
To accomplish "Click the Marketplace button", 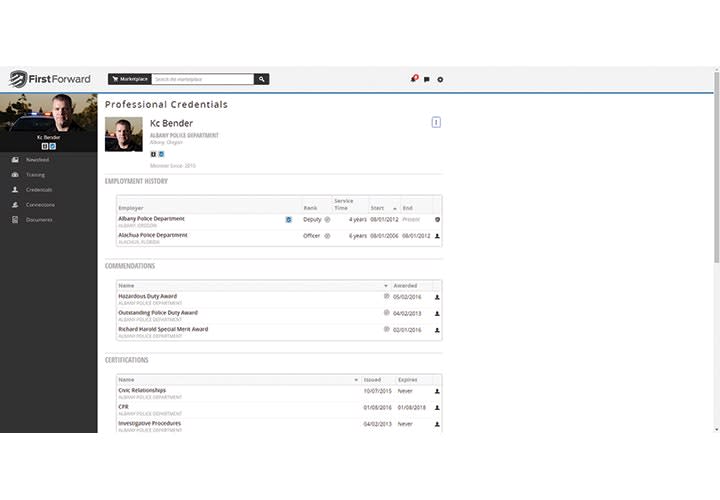I will 129,78.
